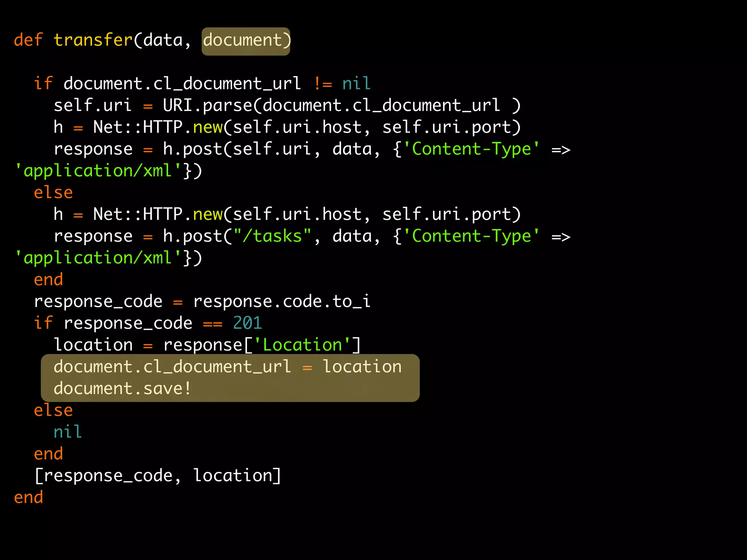
Task: Click 'if' before 'document.cl_document_url !='
Action: [43, 83]
